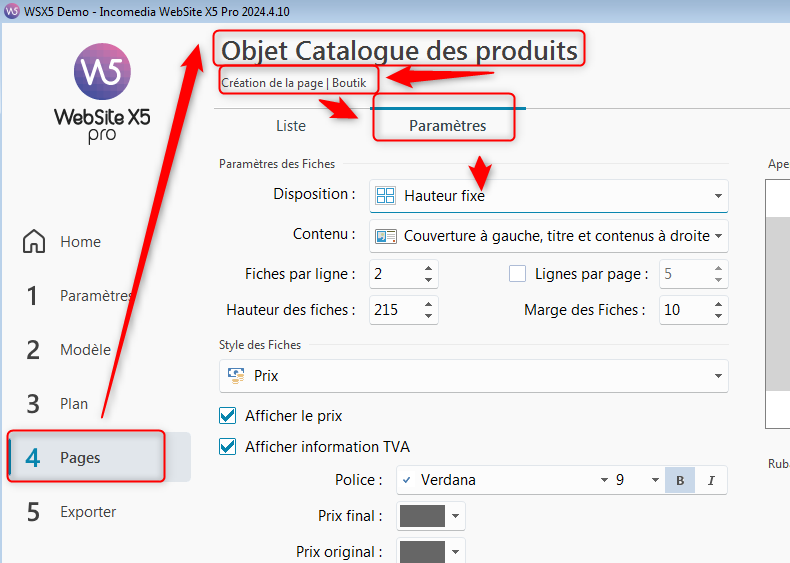790x563 pixels.
Task: Click the Home house icon in sidebar
Action: (34, 241)
